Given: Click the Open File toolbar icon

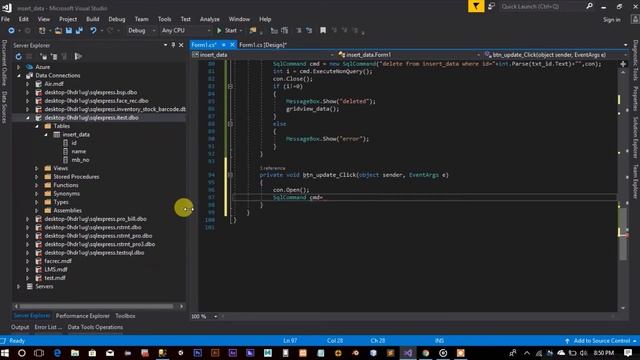Looking at the screenshot, I should (58, 31).
